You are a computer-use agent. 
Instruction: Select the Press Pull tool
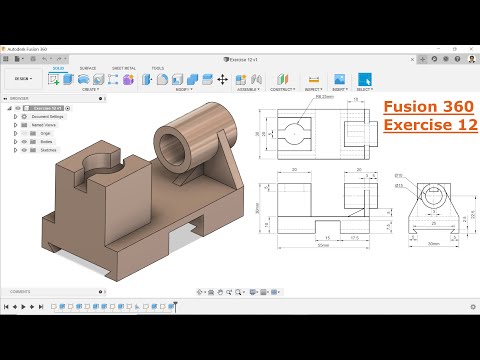click(x=147, y=79)
